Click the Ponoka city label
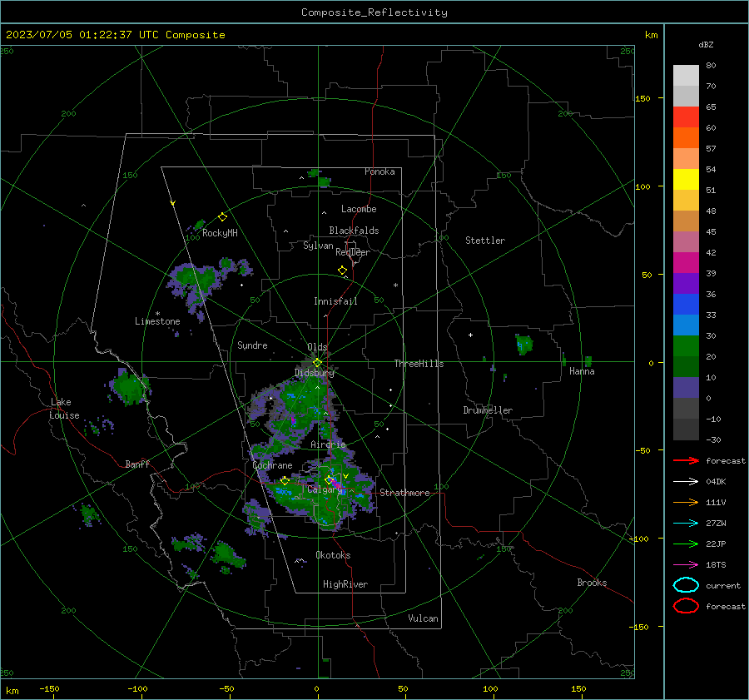Image resolution: width=749 pixels, height=700 pixels. point(379,171)
